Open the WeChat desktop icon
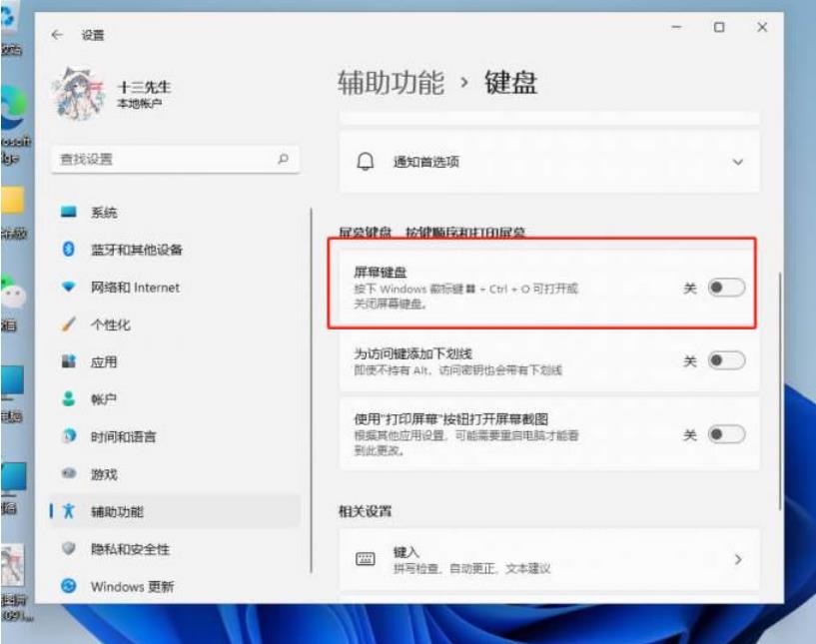 (x=13, y=293)
